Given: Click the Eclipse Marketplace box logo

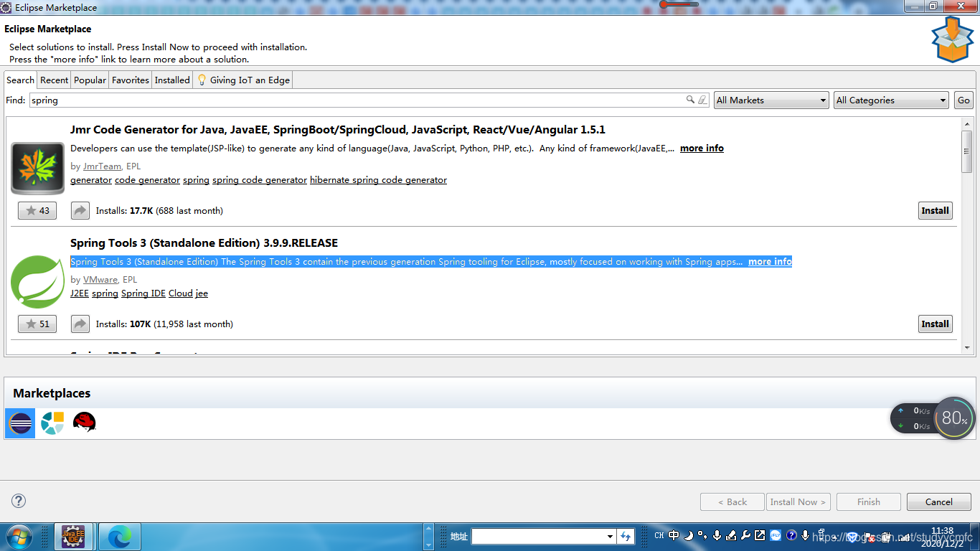Looking at the screenshot, I should pos(952,40).
